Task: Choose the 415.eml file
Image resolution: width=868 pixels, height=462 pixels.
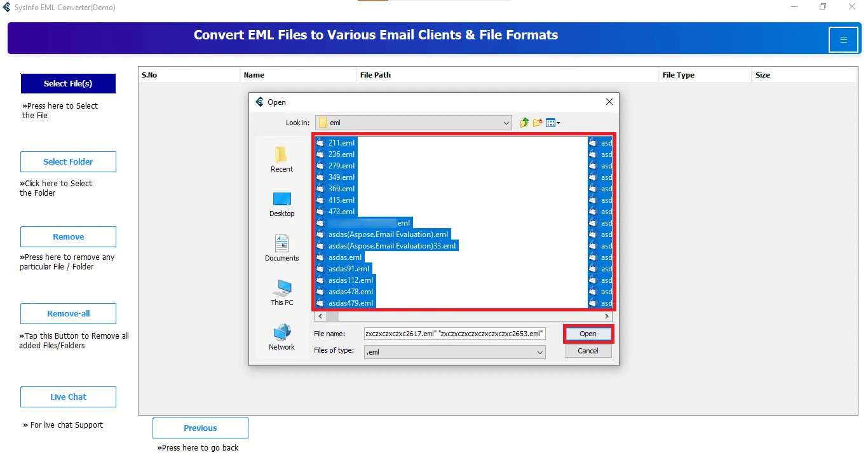Action: pos(336,200)
